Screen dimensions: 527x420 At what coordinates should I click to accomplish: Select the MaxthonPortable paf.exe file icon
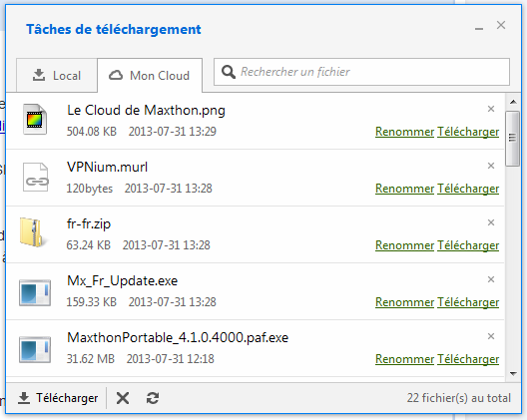[x=35, y=349]
